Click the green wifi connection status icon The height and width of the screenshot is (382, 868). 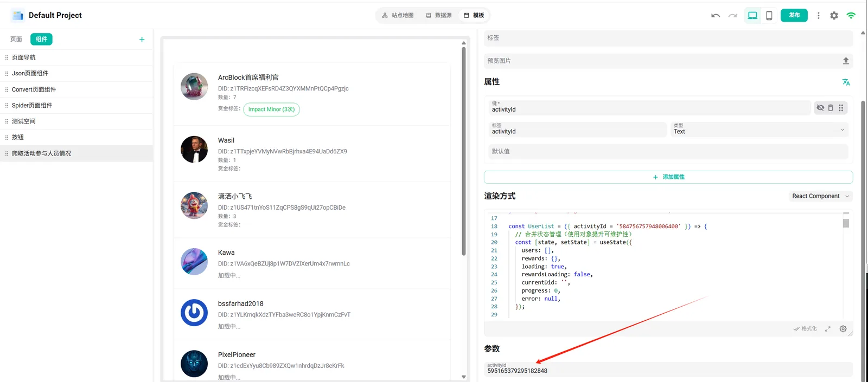coord(851,16)
